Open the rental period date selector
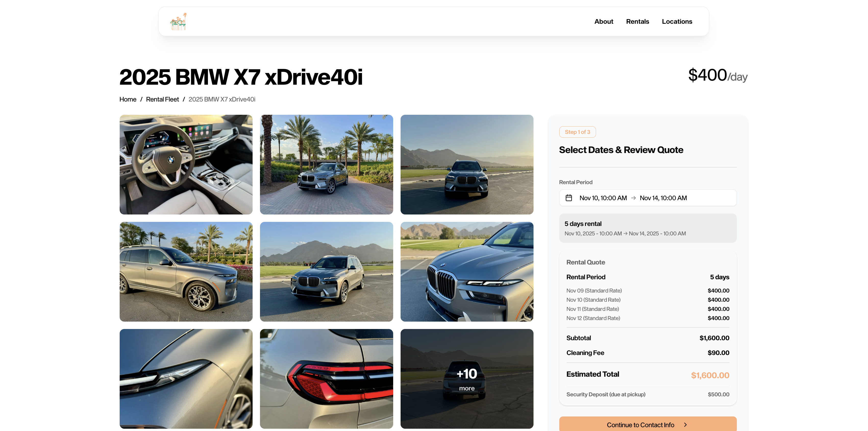Image resolution: width=868 pixels, height=431 pixels. tap(647, 198)
